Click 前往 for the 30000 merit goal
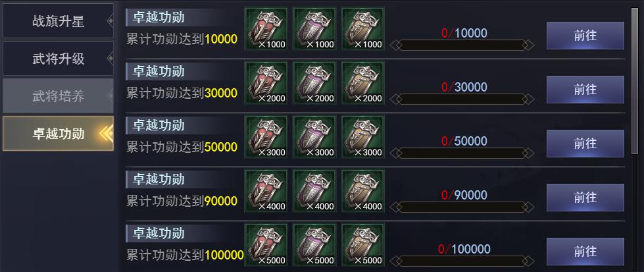 pos(585,90)
